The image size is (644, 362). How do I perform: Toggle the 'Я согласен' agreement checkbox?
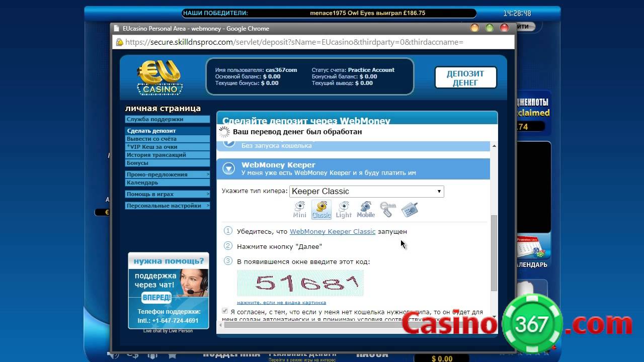point(225,311)
